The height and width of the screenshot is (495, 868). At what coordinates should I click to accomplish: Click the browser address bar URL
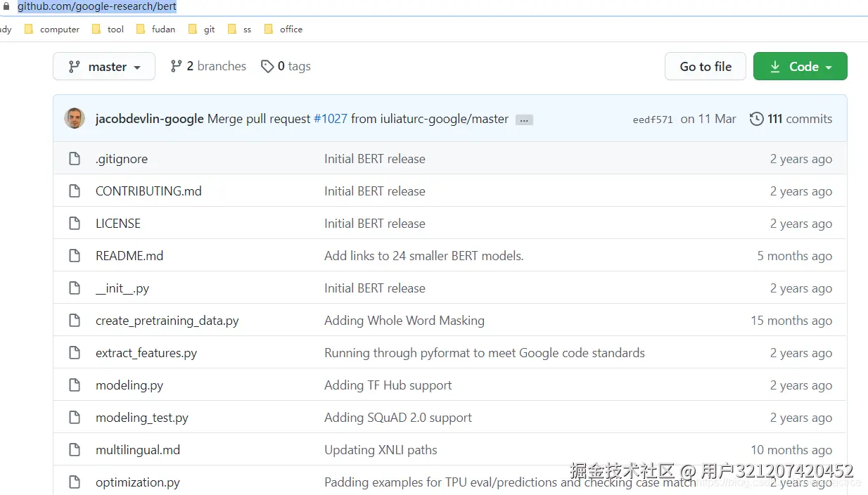[97, 7]
